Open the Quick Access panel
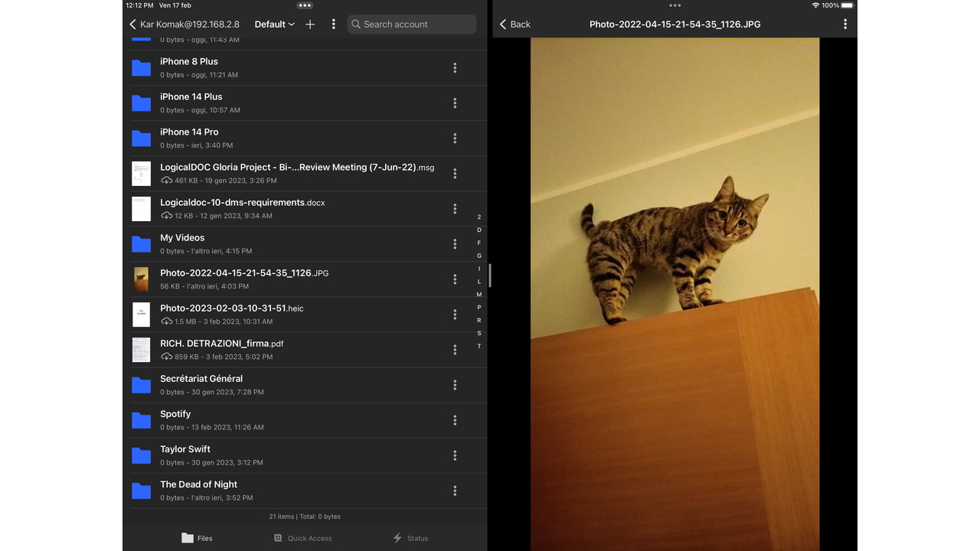The width and height of the screenshot is (980, 551). [x=302, y=538]
